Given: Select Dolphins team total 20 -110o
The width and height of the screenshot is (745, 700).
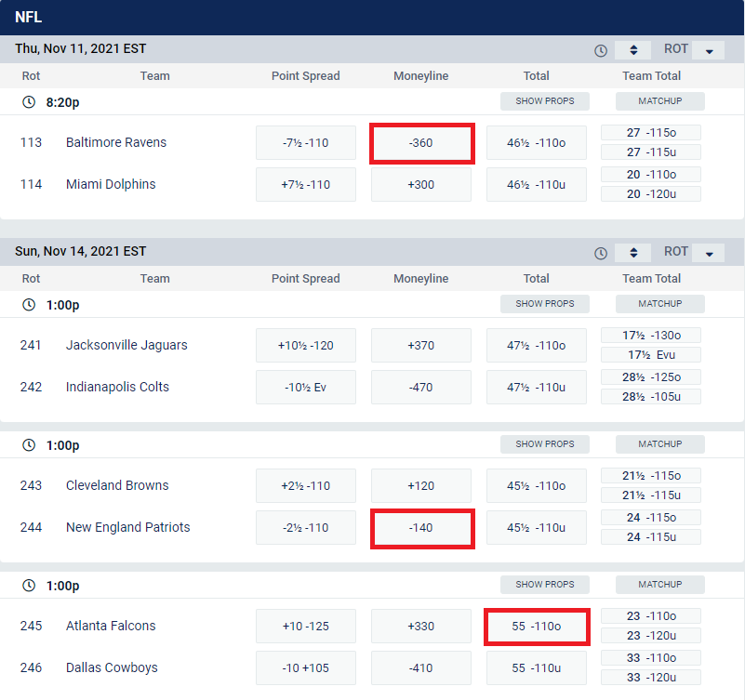Looking at the screenshot, I should (x=651, y=174).
